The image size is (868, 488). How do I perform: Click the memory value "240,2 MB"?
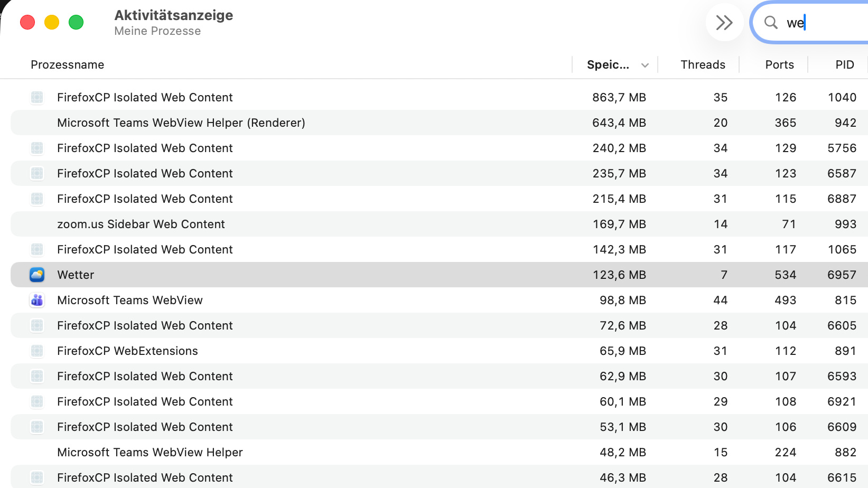[619, 148]
